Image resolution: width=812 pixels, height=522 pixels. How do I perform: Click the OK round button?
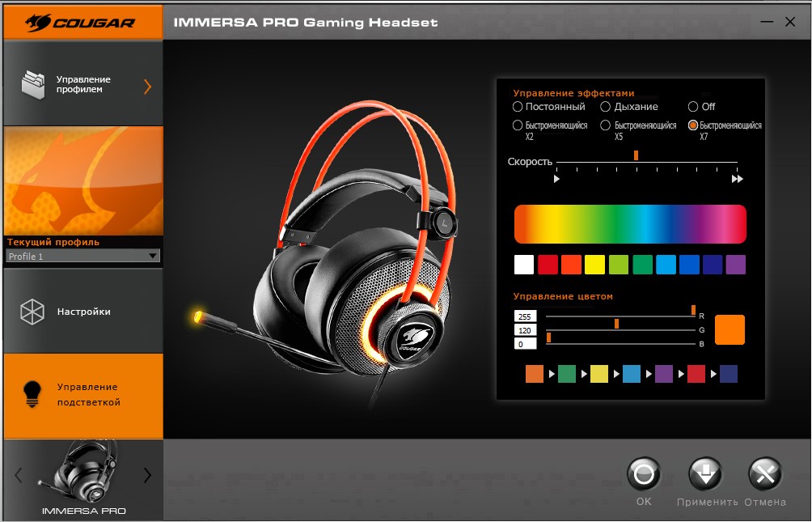(x=644, y=473)
